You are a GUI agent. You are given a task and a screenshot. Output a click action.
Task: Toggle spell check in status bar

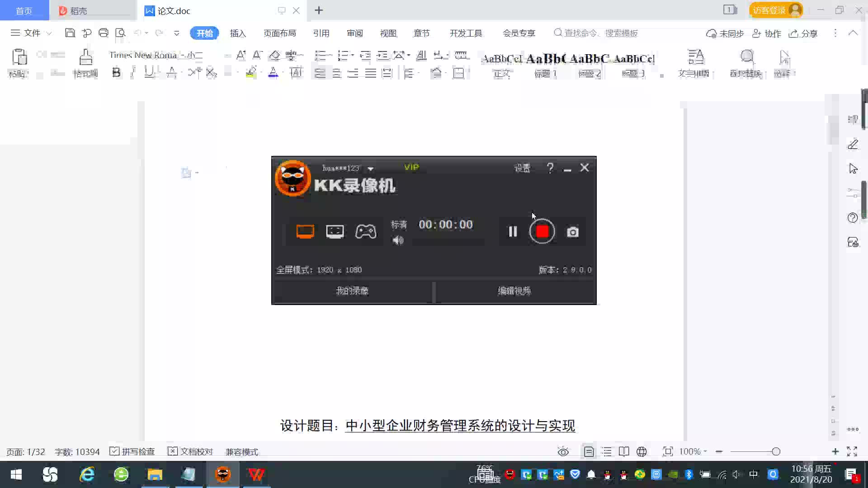pos(132,451)
